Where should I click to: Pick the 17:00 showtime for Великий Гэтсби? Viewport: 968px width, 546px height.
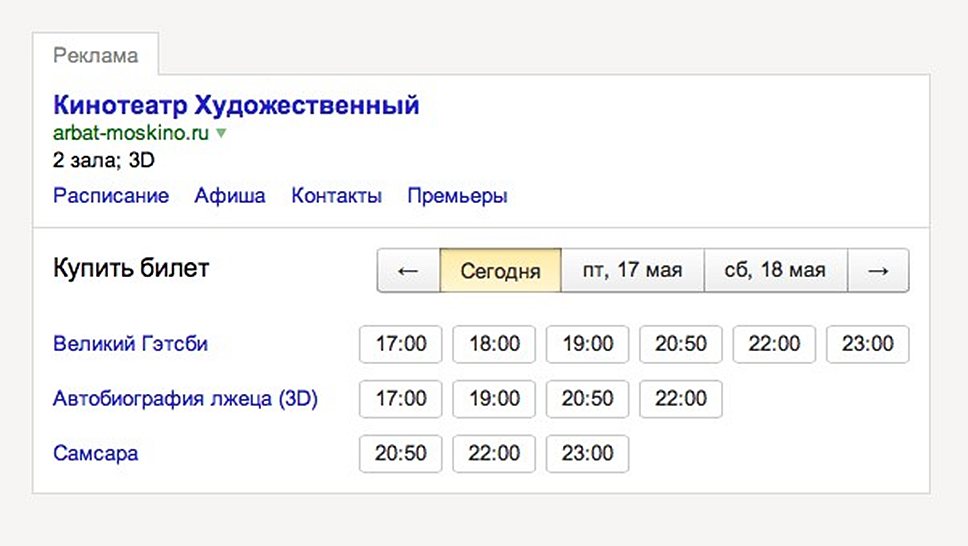[401, 344]
